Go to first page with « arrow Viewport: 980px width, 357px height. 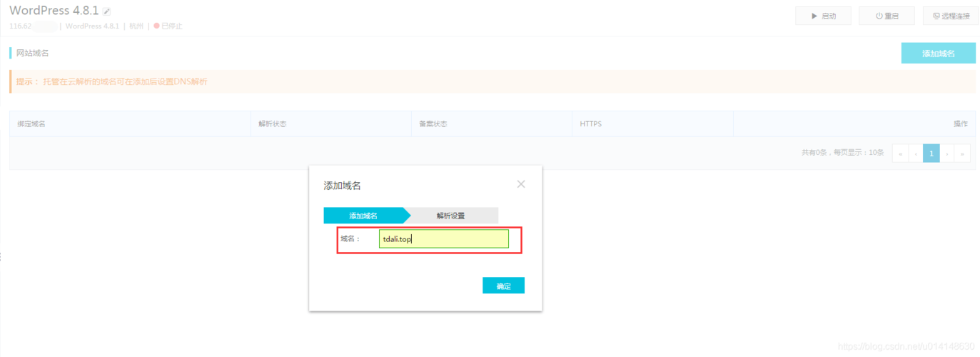pos(900,154)
